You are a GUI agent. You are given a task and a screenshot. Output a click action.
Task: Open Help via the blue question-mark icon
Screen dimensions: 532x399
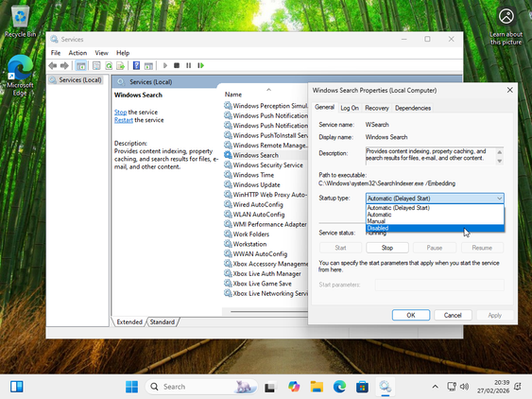136,65
